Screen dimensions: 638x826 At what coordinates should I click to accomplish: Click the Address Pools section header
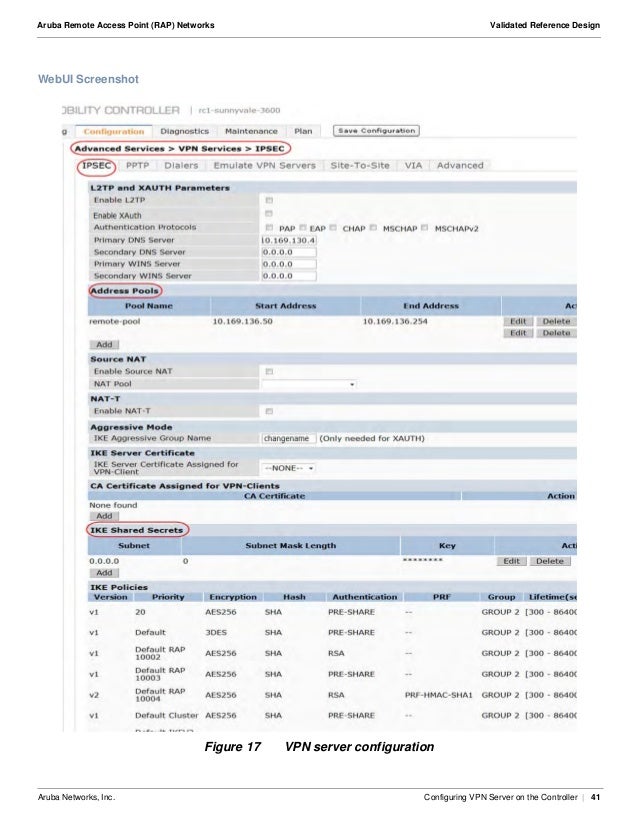124,291
